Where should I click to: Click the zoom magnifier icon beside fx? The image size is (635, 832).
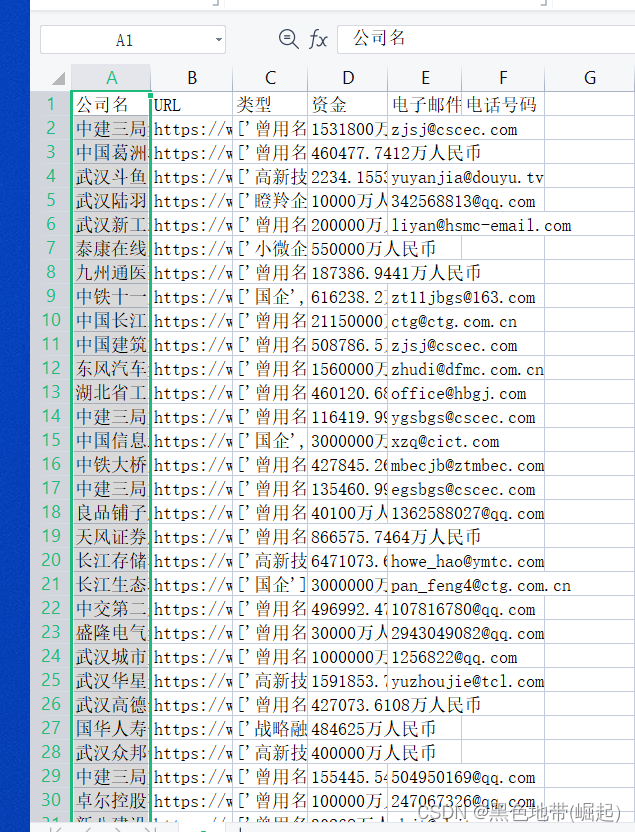point(289,39)
